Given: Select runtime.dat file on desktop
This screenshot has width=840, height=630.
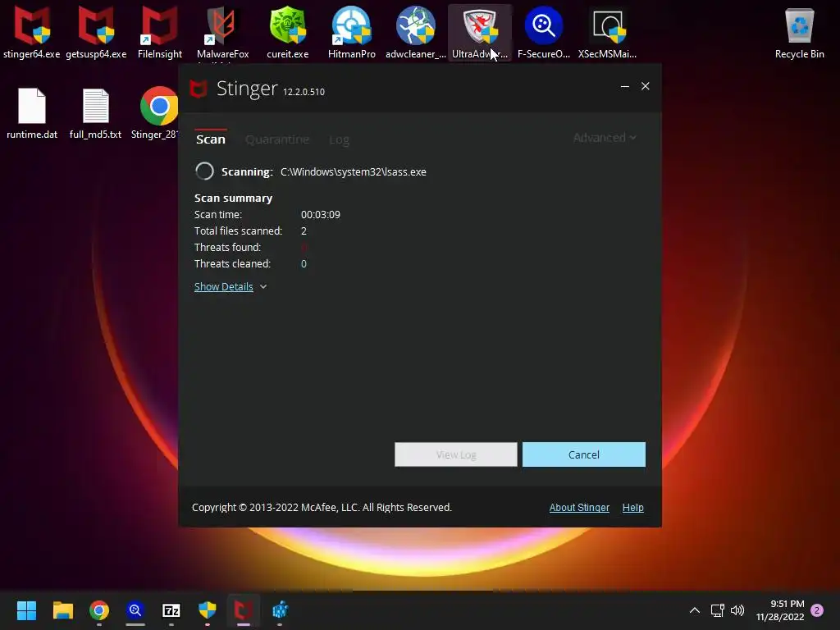Looking at the screenshot, I should tap(32, 113).
